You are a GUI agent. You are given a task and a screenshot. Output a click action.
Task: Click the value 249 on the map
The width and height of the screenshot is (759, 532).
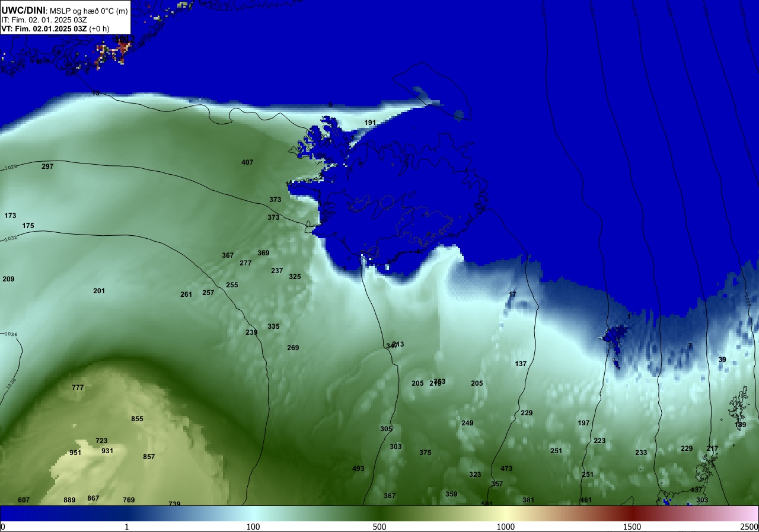click(x=467, y=423)
